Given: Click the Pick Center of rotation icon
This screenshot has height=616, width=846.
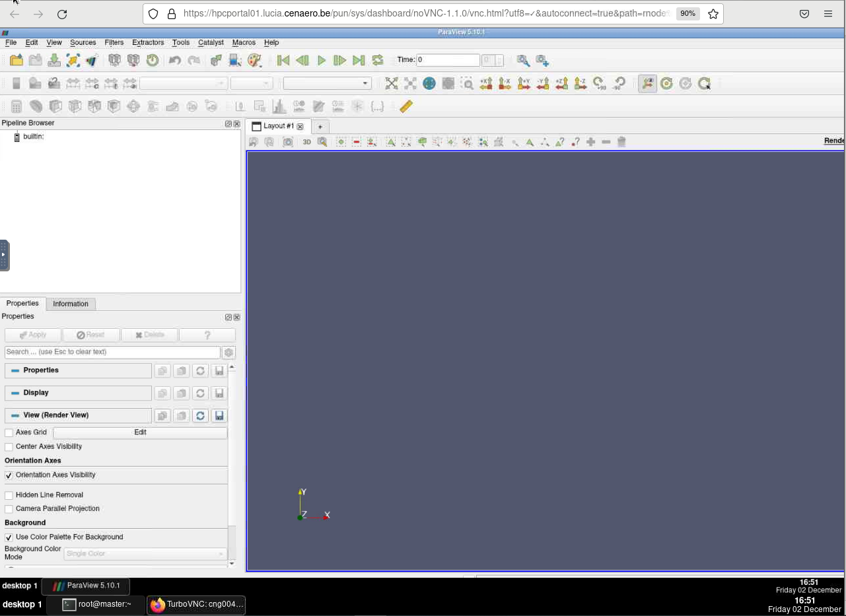Looking at the screenshot, I should [x=705, y=83].
